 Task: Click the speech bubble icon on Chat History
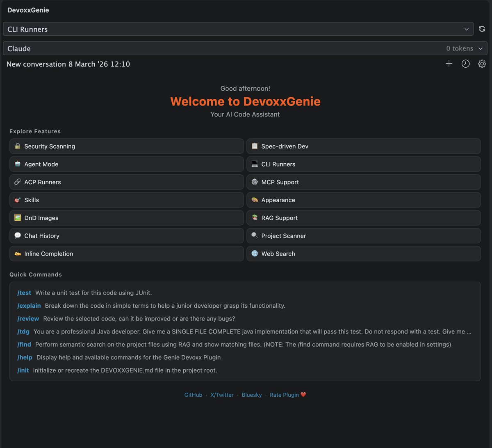(x=17, y=235)
